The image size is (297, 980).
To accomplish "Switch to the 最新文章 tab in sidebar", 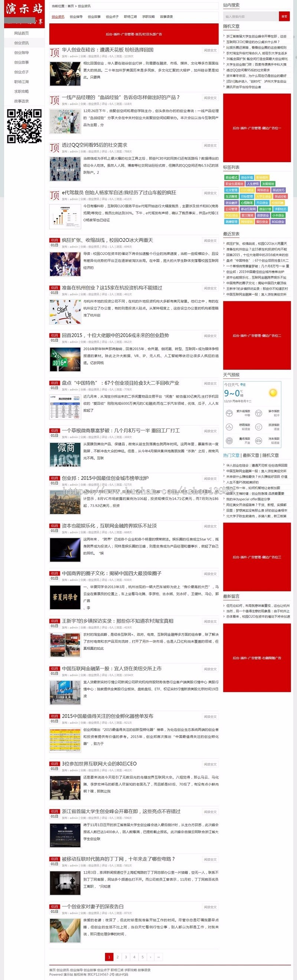I will click(251, 455).
